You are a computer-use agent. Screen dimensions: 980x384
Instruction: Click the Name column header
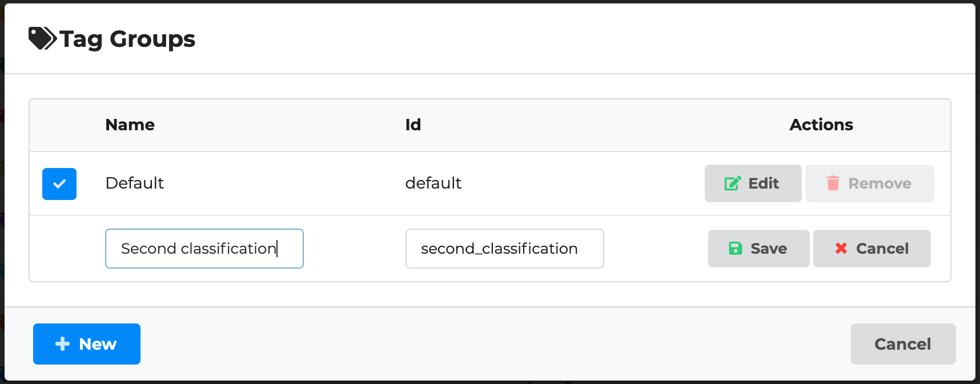pos(130,125)
